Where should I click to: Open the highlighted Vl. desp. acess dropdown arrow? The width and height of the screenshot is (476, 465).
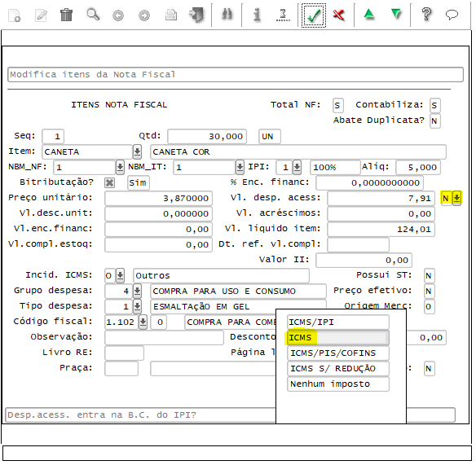tap(457, 199)
